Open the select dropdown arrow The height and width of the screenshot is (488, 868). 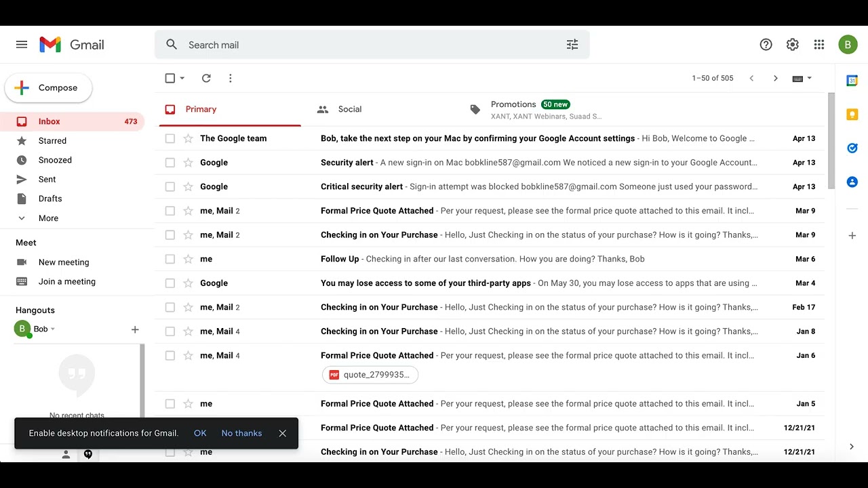click(x=182, y=79)
